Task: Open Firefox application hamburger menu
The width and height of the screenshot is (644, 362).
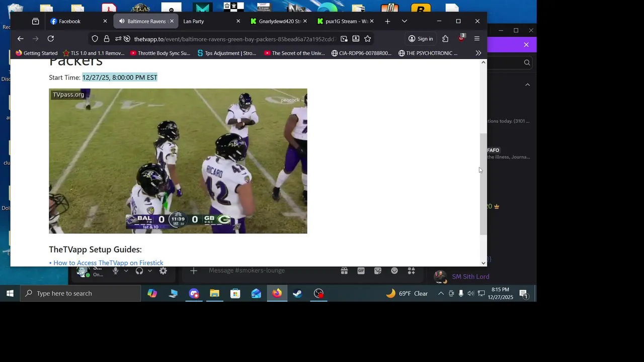Action: (477, 39)
